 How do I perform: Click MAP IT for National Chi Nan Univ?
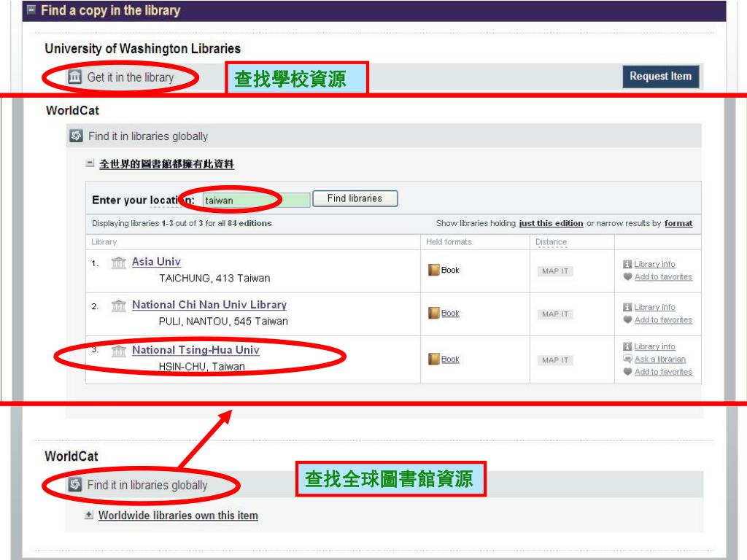[x=555, y=314]
